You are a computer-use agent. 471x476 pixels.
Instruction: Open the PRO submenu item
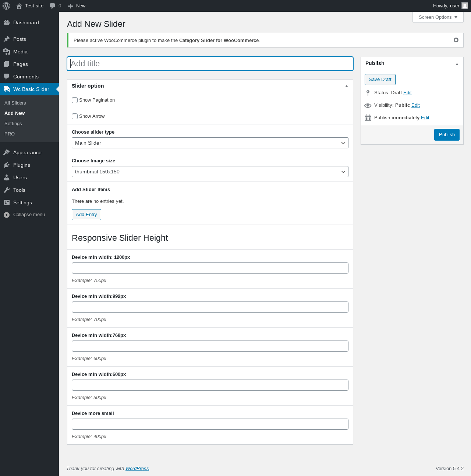[10, 134]
